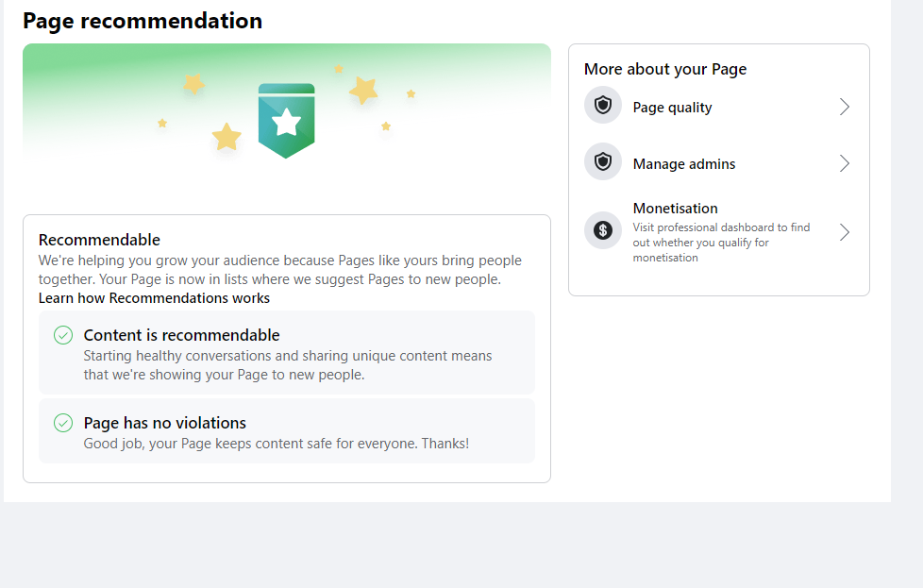Click the yellow star left of the badge

(x=227, y=137)
